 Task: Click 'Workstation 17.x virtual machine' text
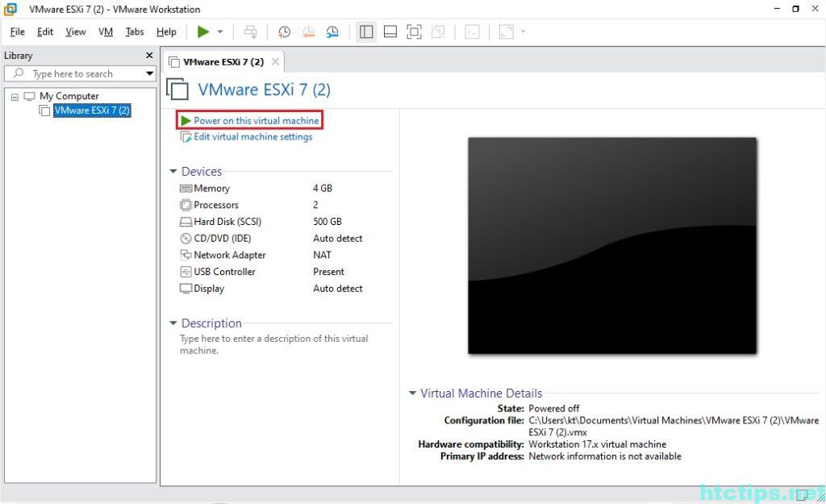click(598, 444)
